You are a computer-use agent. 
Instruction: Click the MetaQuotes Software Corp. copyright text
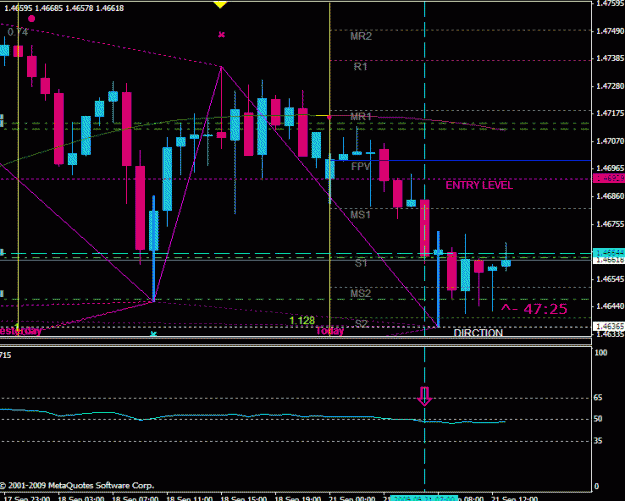(77, 485)
